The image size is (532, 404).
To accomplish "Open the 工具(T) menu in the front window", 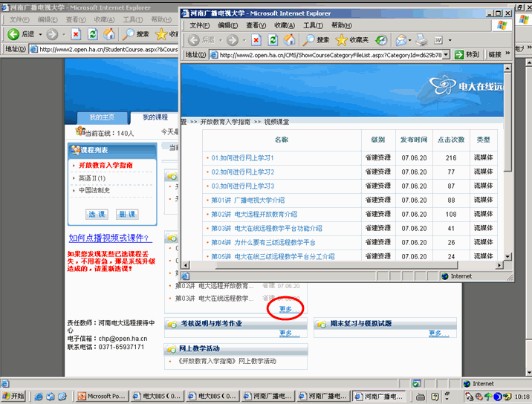I will (314, 25).
